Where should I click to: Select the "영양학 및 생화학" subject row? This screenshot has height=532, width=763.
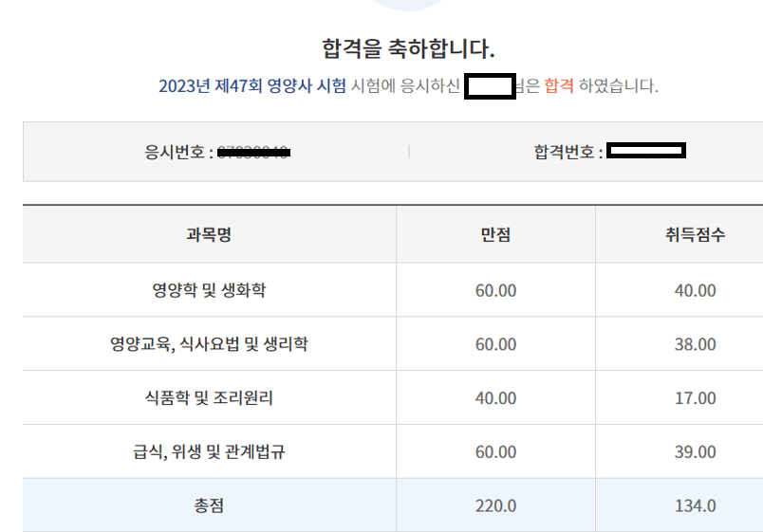[209, 290]
